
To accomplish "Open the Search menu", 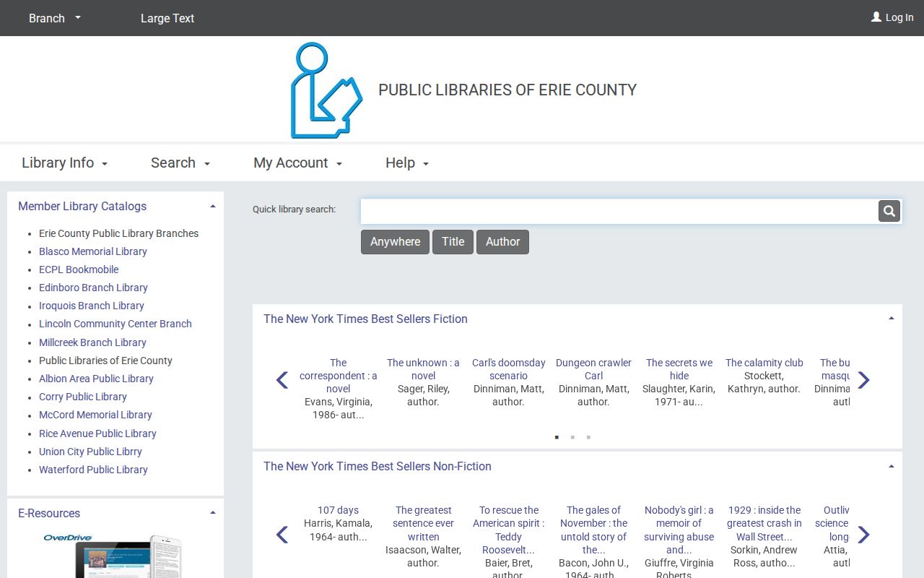I will [180, 163].
